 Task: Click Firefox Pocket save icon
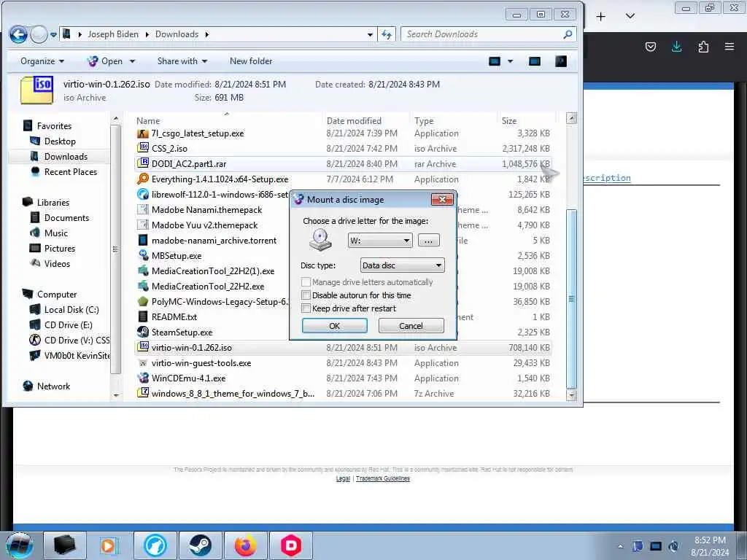click(x=650, y=46)
